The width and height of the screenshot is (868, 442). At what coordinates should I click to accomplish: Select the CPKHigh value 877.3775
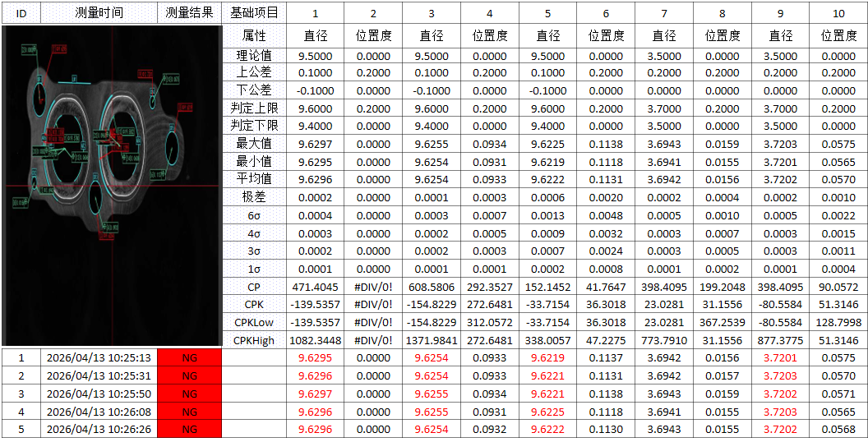pos(781,339)
